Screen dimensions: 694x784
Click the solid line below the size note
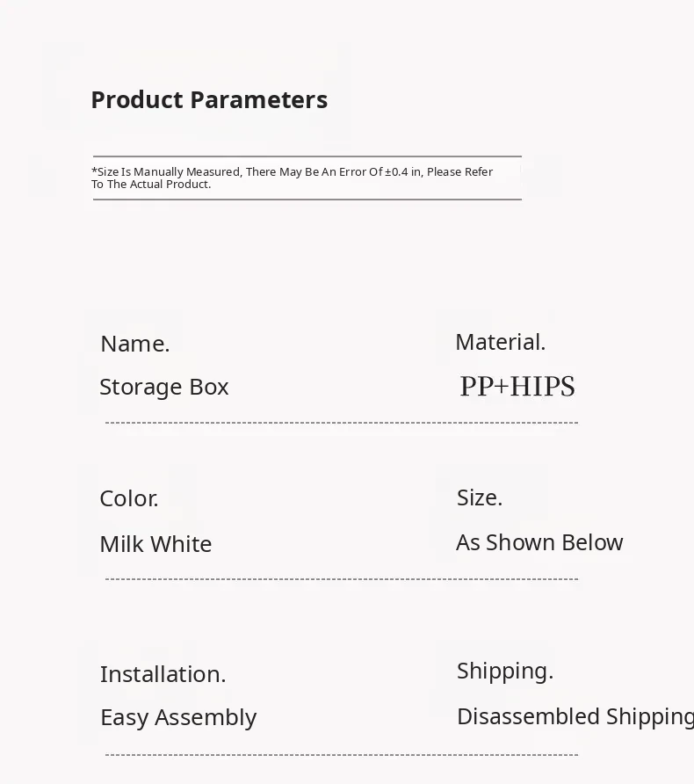[x=307, y=200]
